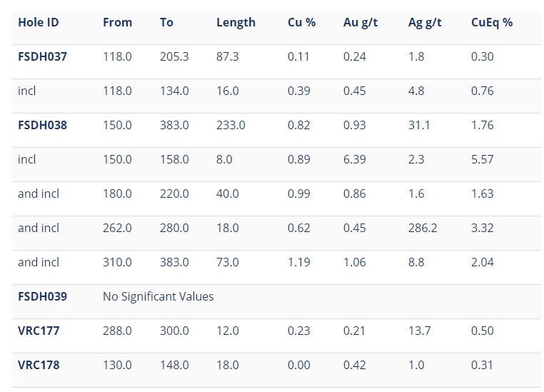Select the 288.0 From depth cell
This screenshot has height=392, width=544.
(117, 331)
